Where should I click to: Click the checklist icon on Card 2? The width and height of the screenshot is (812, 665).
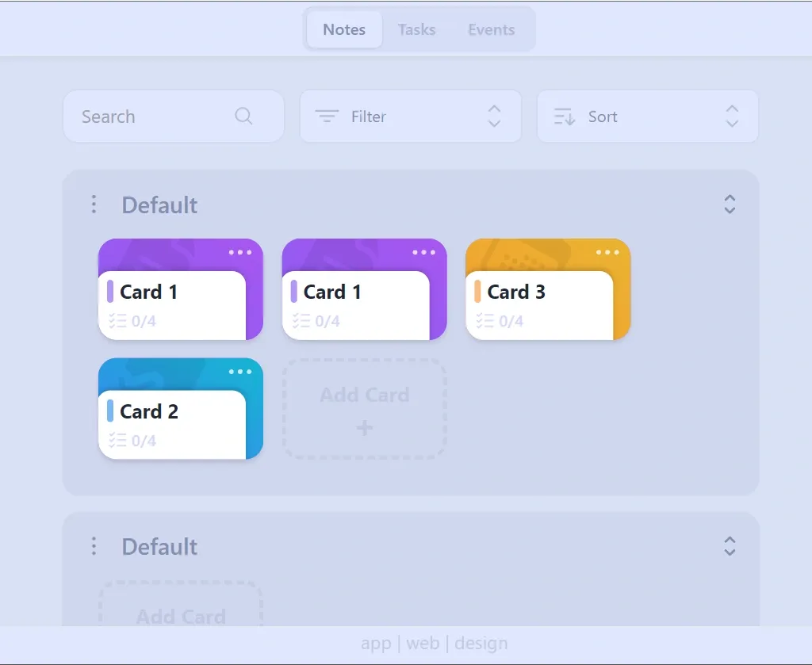click(117, 441)
